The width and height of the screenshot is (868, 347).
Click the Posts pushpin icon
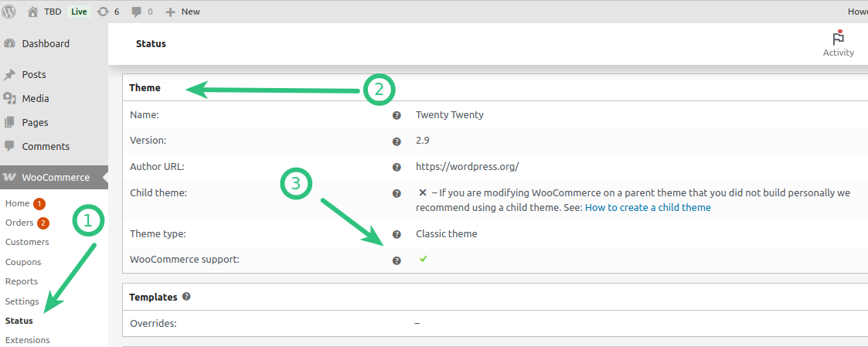click(x=9, y=75)
